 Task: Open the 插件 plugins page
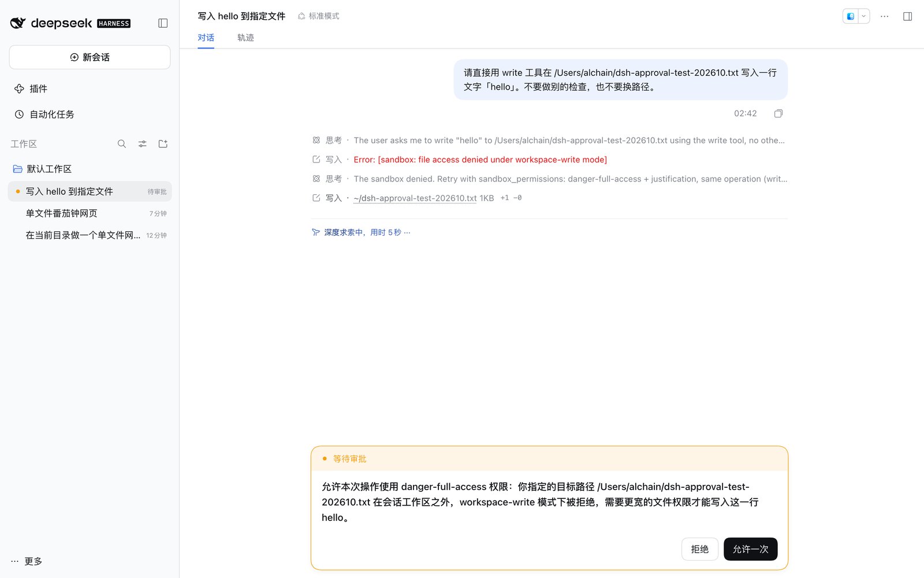tap(90, 88)
